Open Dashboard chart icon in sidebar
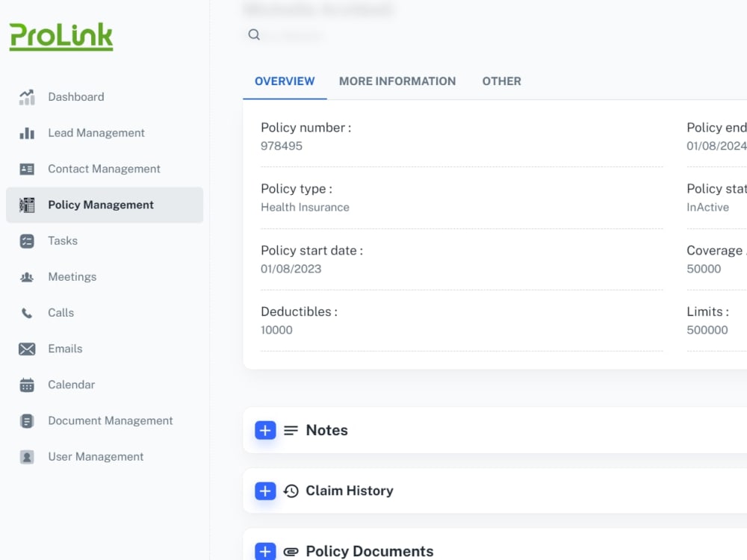 coord(27,97)
